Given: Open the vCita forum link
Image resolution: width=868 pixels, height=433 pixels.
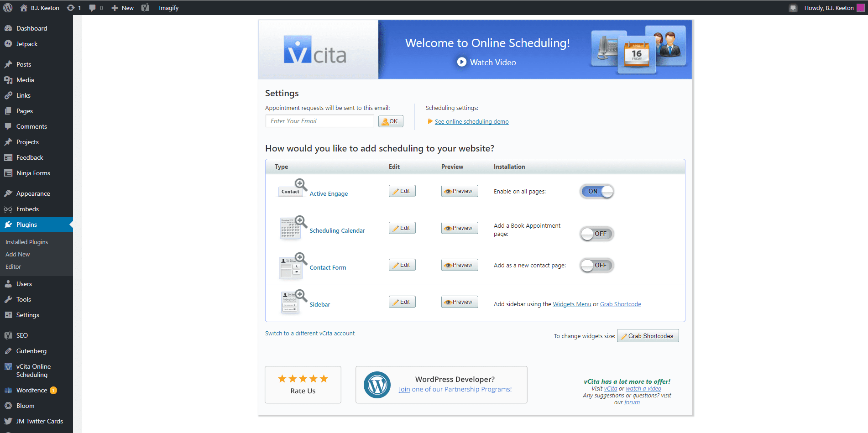Looking at the screenshot, I should [632, 402].
